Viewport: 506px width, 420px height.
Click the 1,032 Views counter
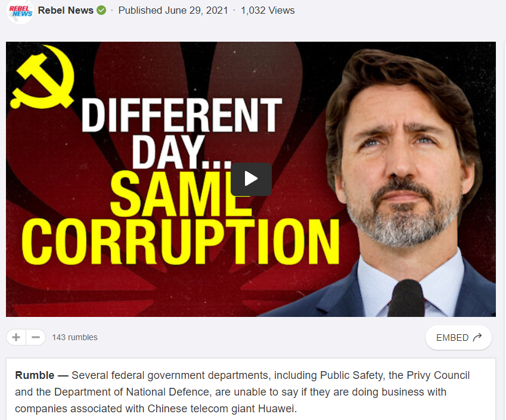click(268, 11)
